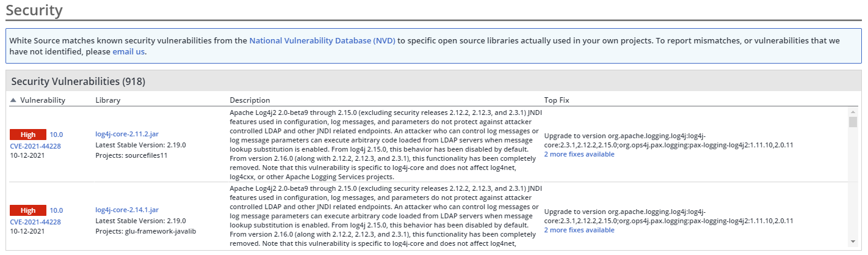This screenshot has height=255, width=868.
Task: Click the High severity badge for log4j-core-2.11.2.jar
Action: tap(27, 135)
